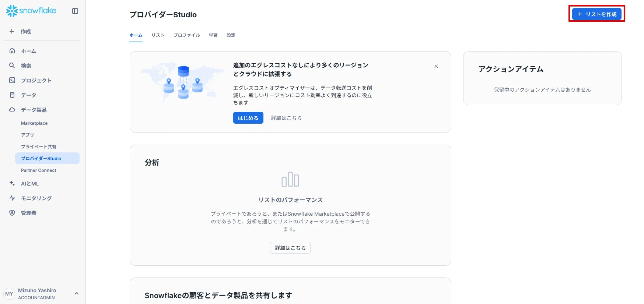Click the AIとML sparkle icon
Image resolution: width=644 pixels, height=304 pixels.
(12, 183)
